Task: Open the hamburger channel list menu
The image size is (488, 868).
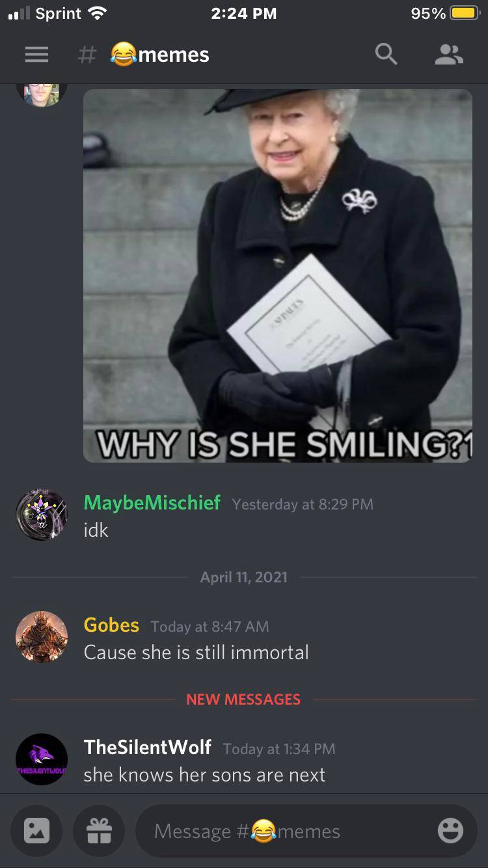Action: 36,55
